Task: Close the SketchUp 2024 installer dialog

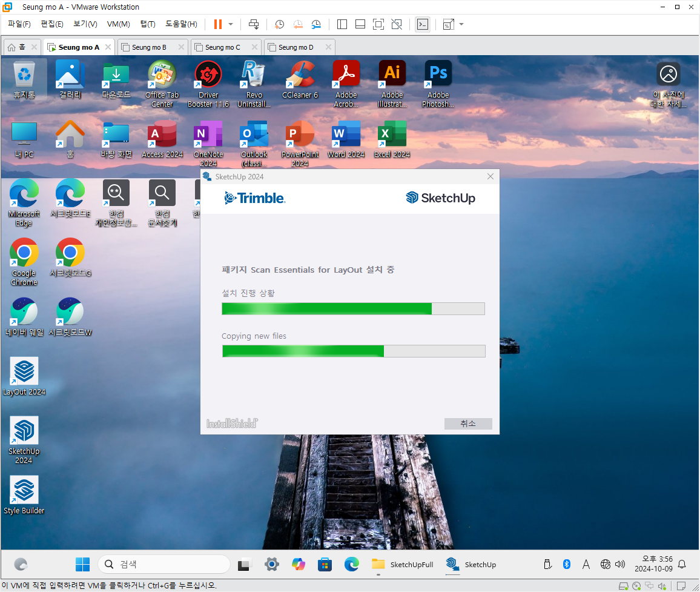Action: pyautogui.click(x=490, y=176)
